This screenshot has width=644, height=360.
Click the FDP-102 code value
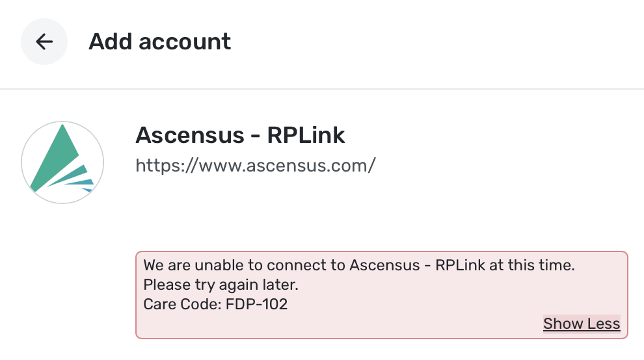257,303
